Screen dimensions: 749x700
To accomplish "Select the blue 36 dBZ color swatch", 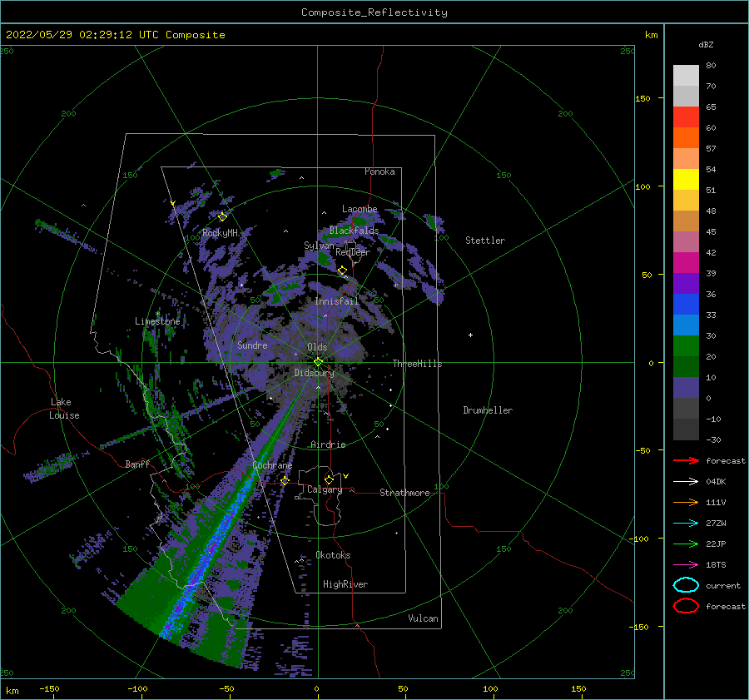I will click(x=686, y=305).
